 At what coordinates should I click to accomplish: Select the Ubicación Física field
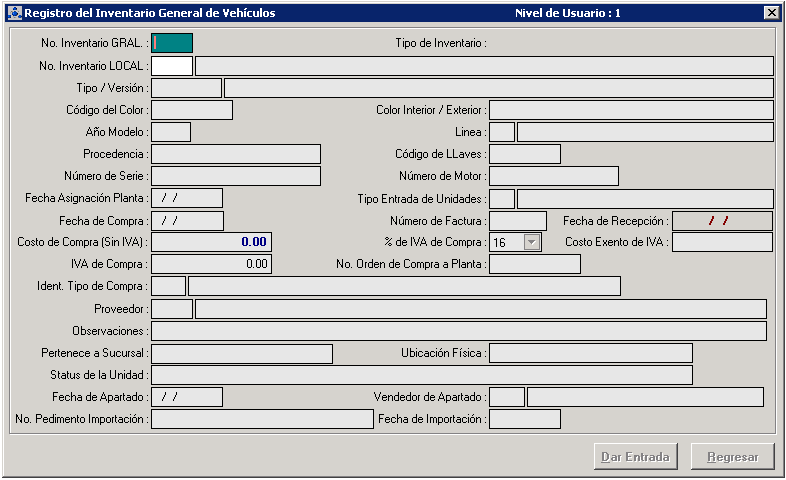[590, 353]
